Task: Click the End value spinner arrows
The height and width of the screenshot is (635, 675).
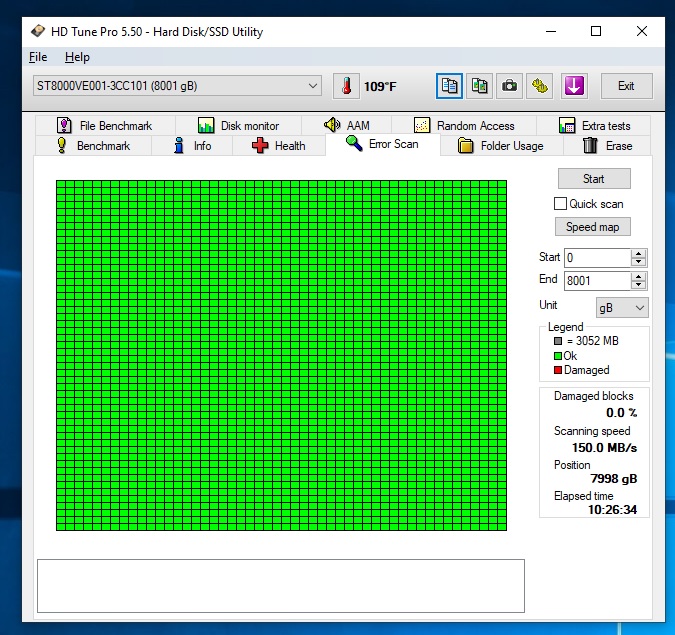Action: (x=638, y=281)
